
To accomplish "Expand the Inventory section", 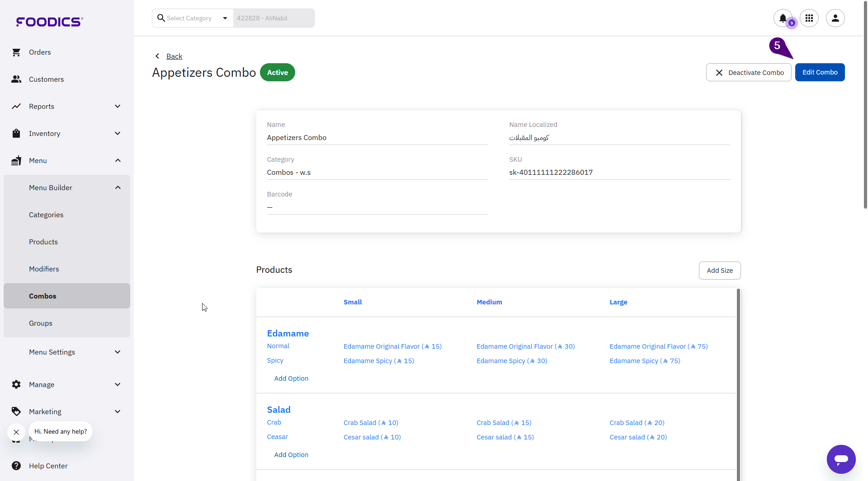I will [x=118, y=134].
